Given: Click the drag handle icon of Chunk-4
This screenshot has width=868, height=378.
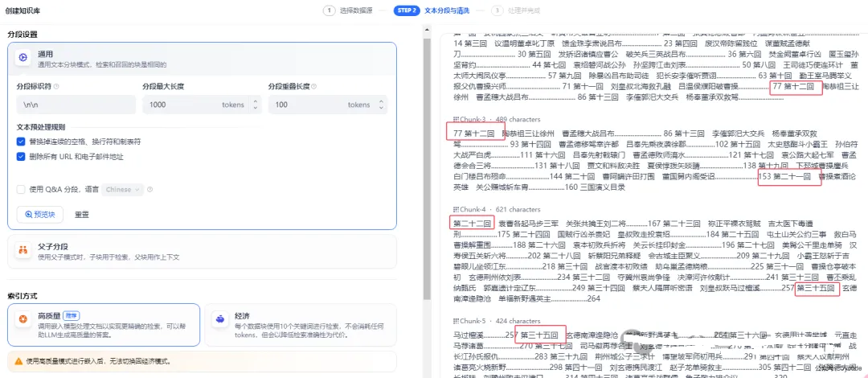Looking at the screenshot, I should tap(456, 209).
